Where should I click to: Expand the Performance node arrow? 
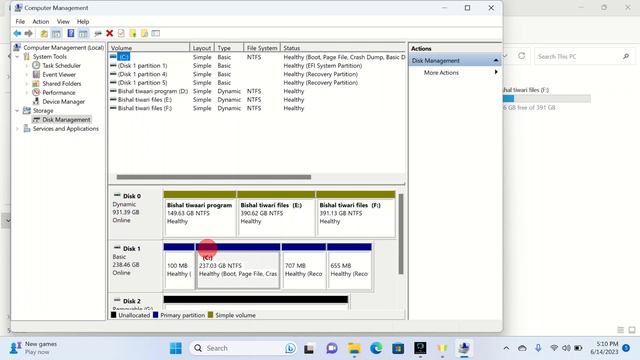[x=27, y=93]
